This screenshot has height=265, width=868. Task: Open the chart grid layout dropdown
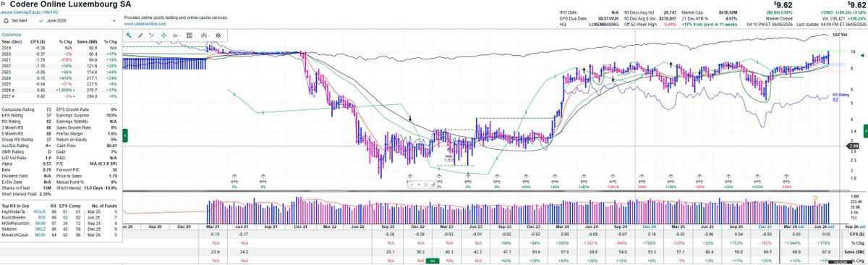coord(191,35)
